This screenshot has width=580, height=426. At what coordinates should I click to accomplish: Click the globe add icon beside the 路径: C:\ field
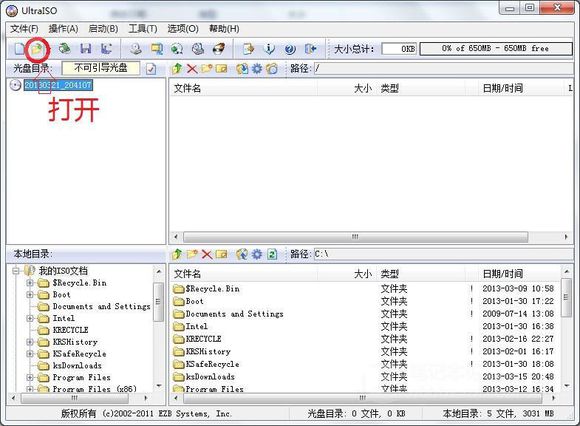[242, 254]
